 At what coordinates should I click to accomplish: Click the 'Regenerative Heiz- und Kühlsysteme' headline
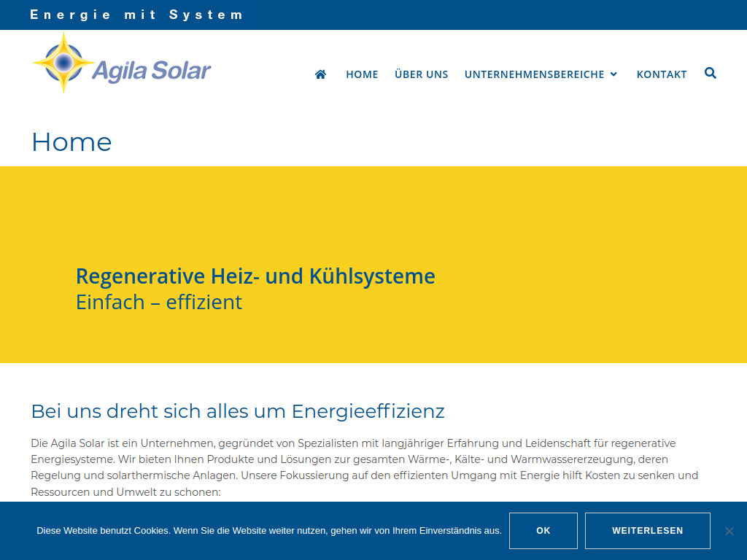click(x=255, y=276)
